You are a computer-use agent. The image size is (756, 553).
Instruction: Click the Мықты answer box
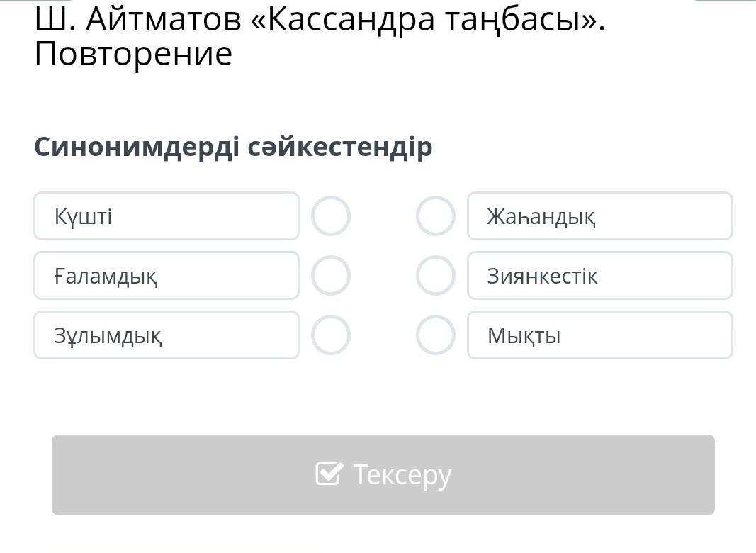[599, 335]
